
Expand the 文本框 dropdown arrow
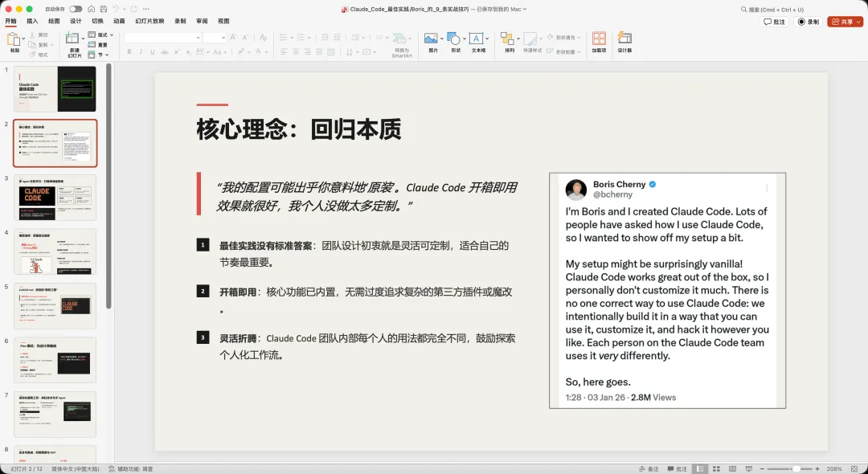[x=487, y=39]
